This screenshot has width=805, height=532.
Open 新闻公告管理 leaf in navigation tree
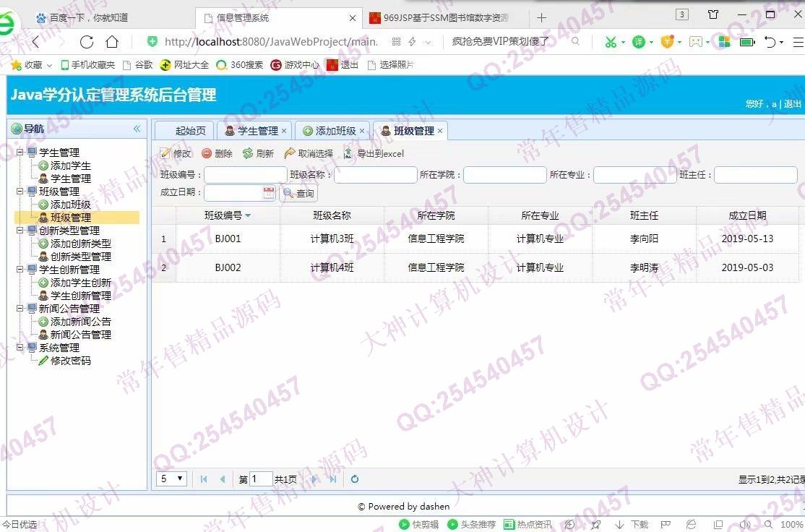(81, 334)
